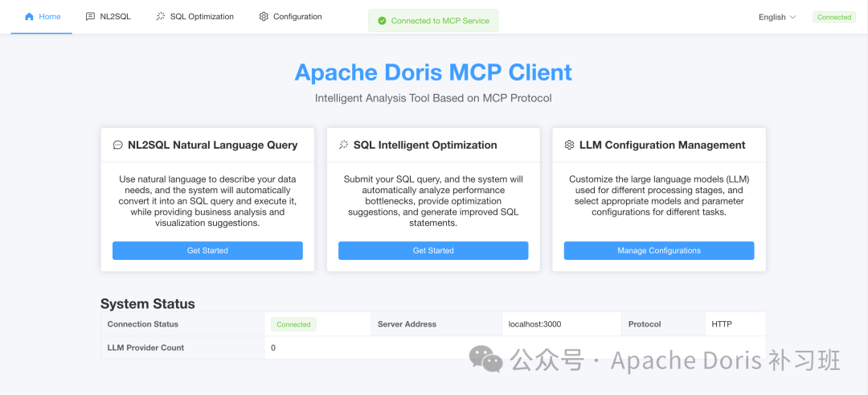This screenshot has height=395, width=868.
Task: Click the Connected tag in System Status table
Action: coord(293,325)
